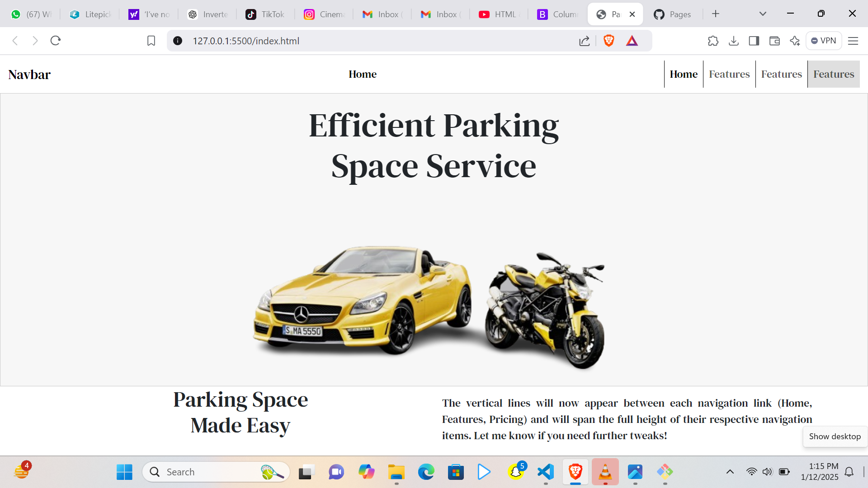Reload the page with the refresh icon
868x488 pixels.
click(x=55, y=41)
